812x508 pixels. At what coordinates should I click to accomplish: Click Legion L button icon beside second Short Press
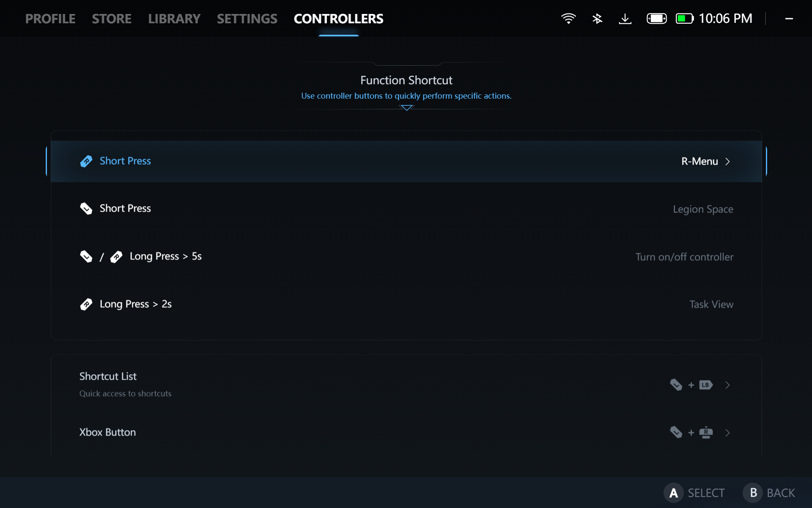[86, 208]
